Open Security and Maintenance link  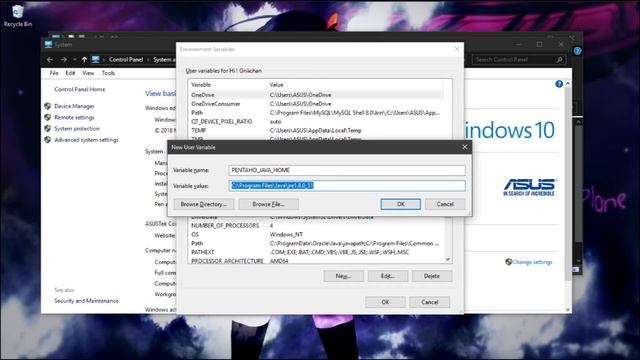click(x=87, y=301)
